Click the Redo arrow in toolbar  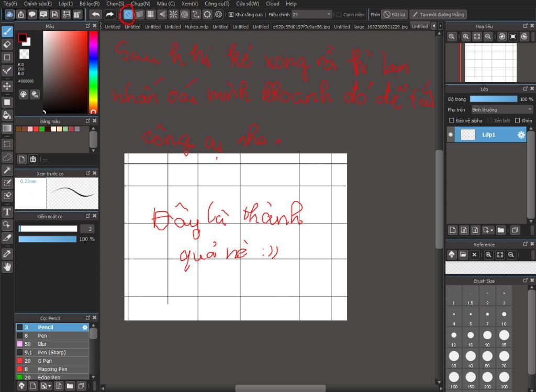[x=109, y=14]
